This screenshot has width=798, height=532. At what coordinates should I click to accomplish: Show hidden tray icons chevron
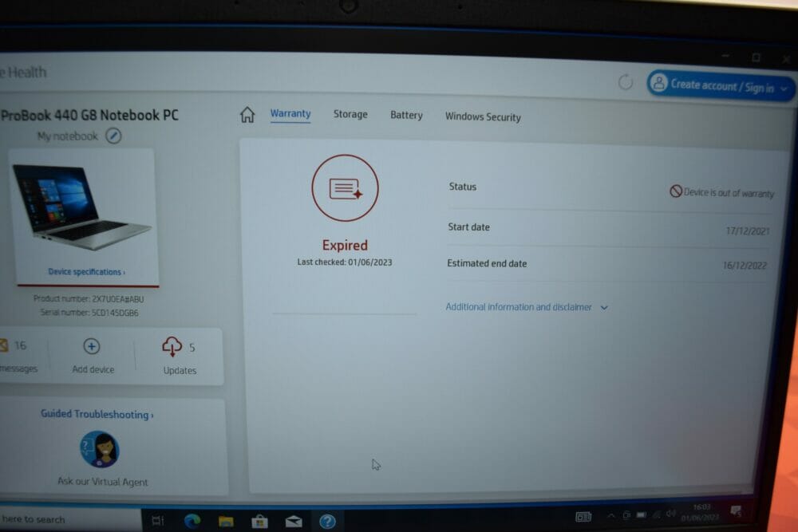[x=610, y=516]
